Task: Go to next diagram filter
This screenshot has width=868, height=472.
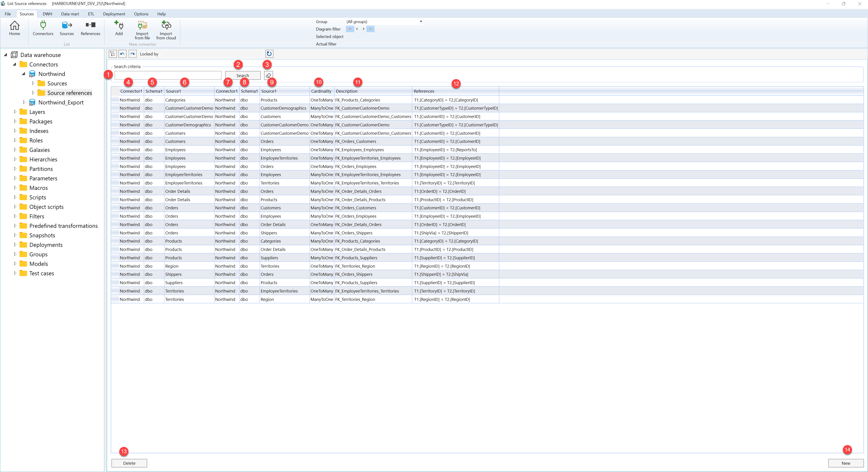Action: (363, 29)
